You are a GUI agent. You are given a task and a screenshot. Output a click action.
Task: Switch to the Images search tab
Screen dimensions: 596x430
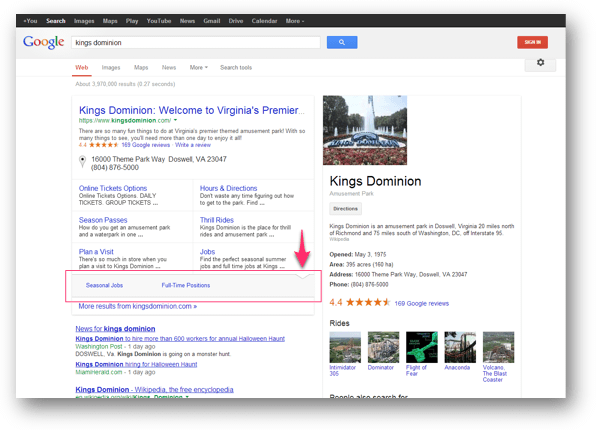coord(111,67)
